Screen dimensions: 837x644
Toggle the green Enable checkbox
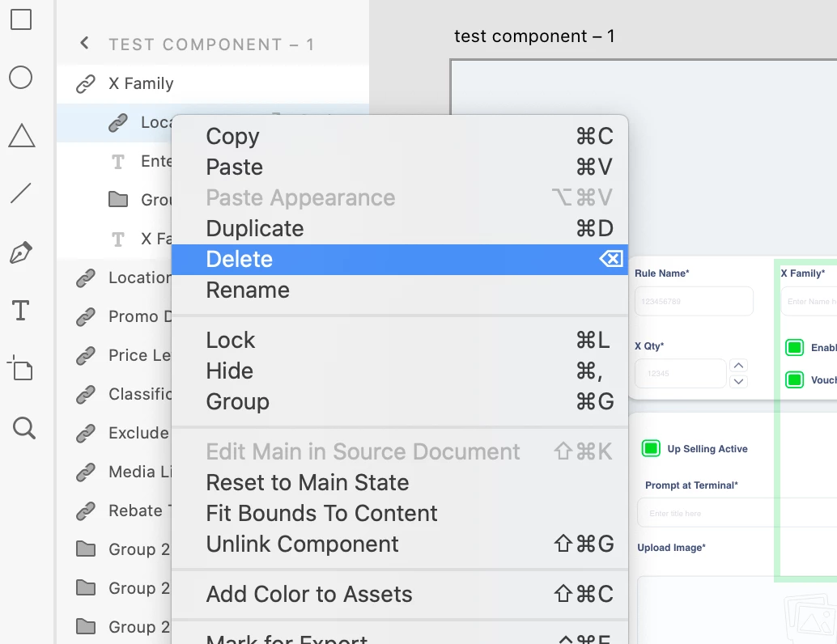[x=794, y=347]
